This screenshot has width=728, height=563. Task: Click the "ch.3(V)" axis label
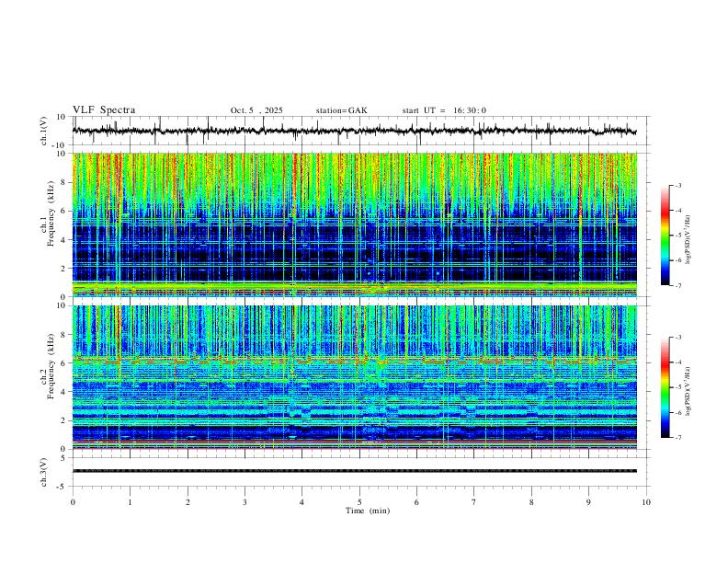coord(44,472)
